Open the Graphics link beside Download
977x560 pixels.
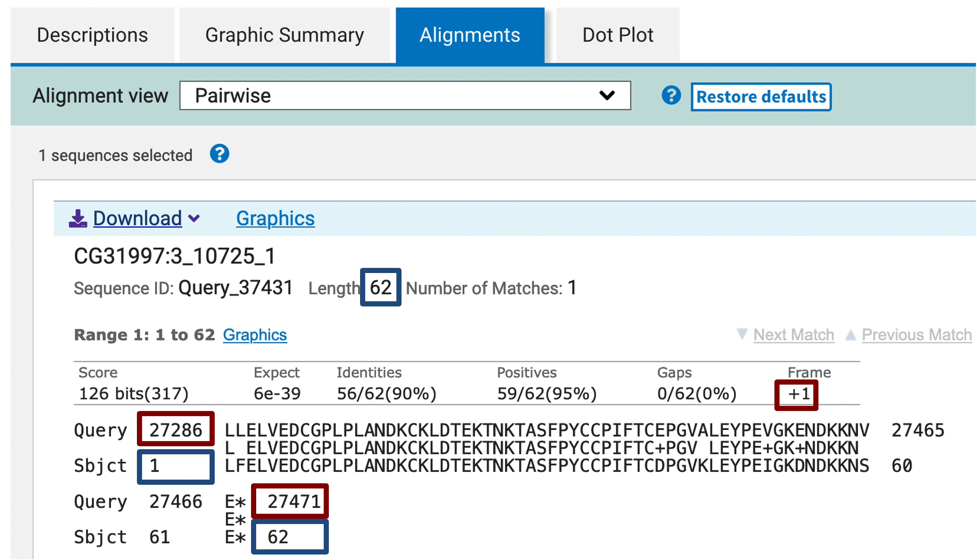point(275,218)
